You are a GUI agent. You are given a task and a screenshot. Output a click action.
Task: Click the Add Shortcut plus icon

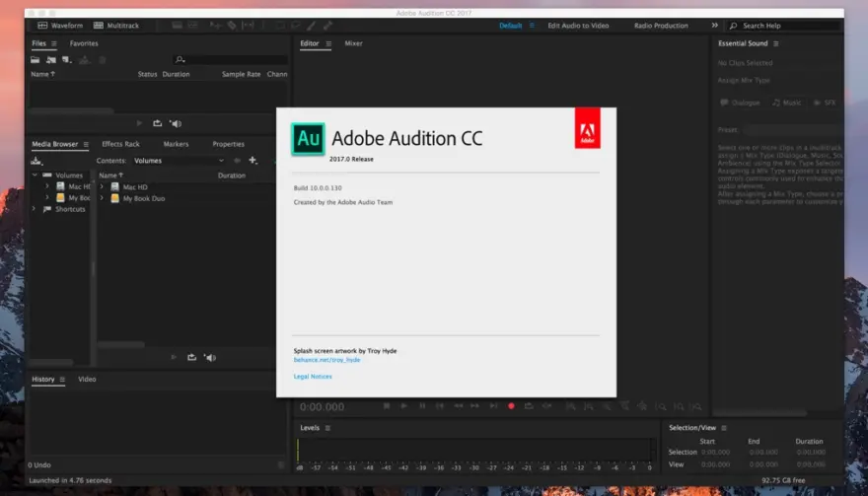click(x=253, y=161)
